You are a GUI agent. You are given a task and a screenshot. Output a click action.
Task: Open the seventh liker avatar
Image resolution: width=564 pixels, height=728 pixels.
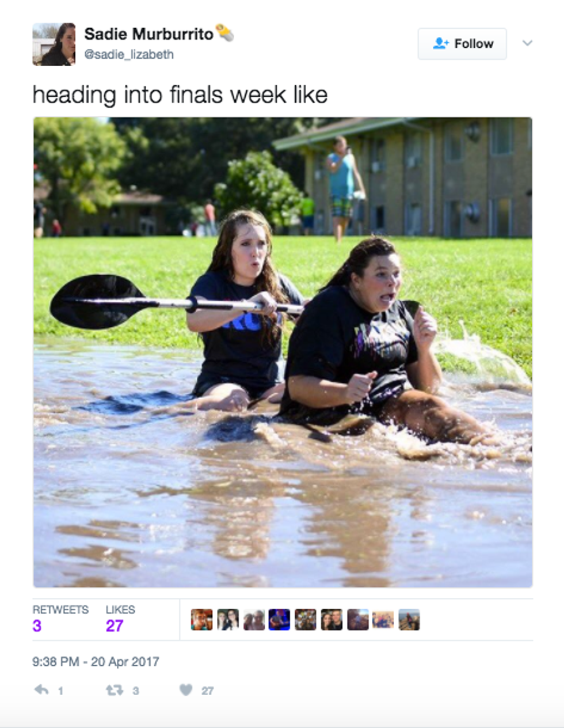click(x=357, y=620)
